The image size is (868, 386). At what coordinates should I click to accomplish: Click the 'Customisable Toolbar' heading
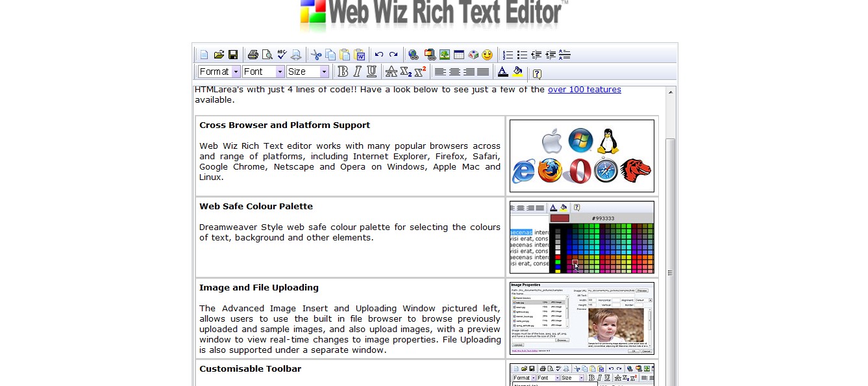coord(250,368)
